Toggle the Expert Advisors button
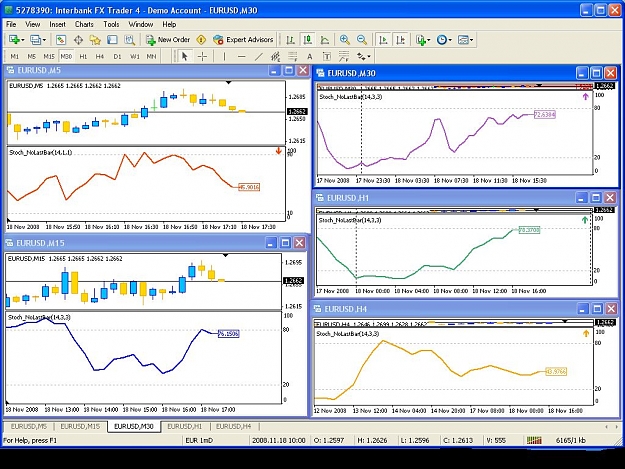Image resolution: width=625 pixels, height=469 pixels. coord(243,39)
